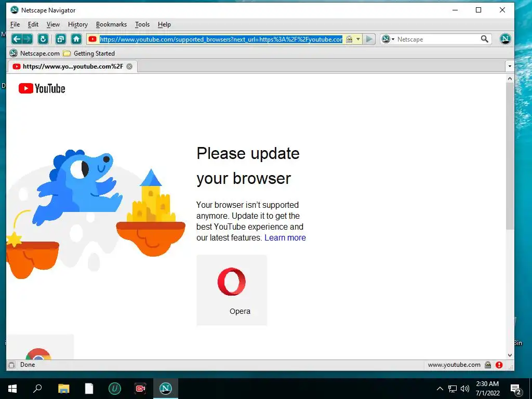Click the green circular U taskbar icon

pyautogui.click(x=115, y=389)
